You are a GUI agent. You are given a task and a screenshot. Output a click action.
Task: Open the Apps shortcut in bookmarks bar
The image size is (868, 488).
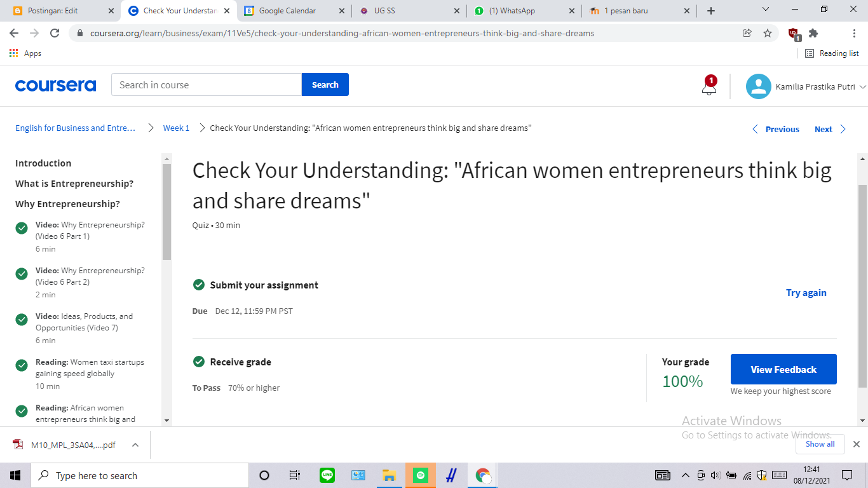coord(25,53)
